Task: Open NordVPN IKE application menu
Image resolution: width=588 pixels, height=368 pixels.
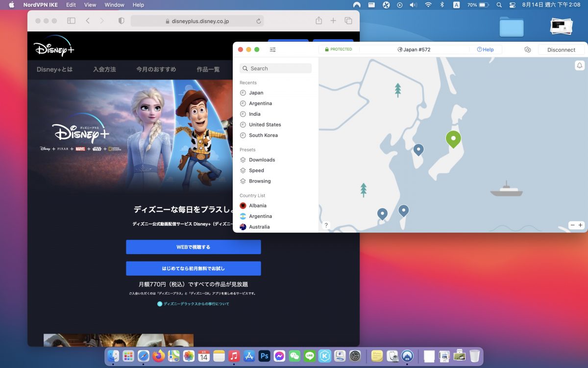Action: 41,5
